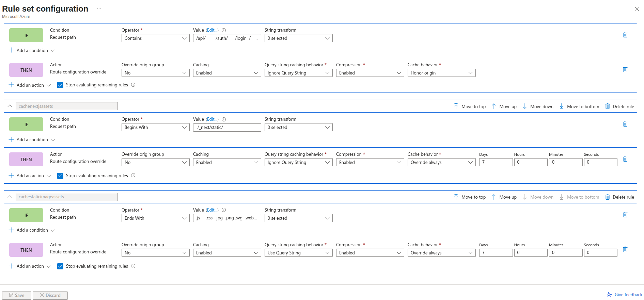Screen dimensions: 644x300
Task: Add a condition to the first rule
Action: pyautogui.click(x=32, y=50)
